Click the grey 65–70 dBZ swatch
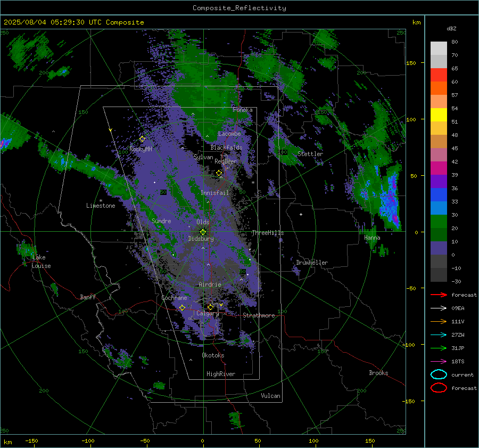The width and height of the screenshot is (479, 448). coord(439,61)
